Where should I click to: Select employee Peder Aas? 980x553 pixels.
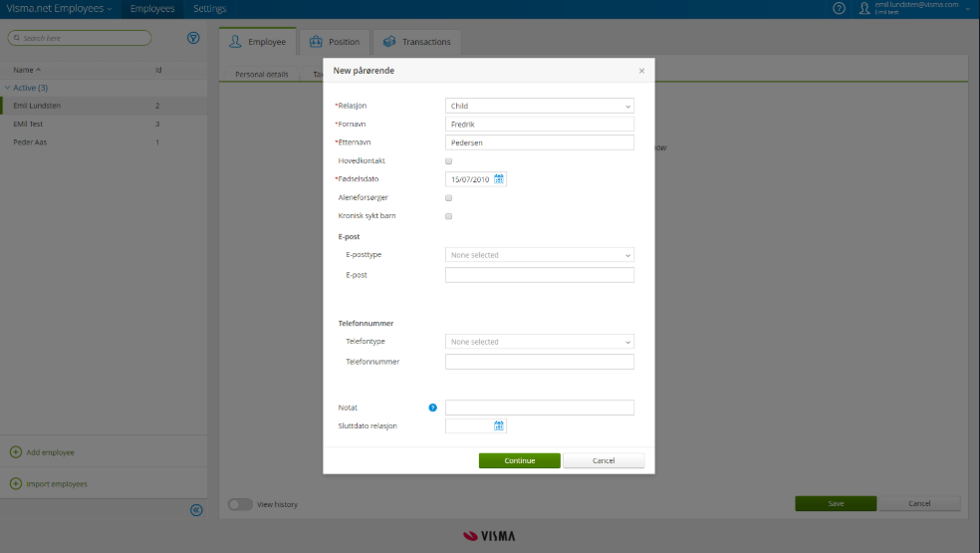(x=104, y=142)
